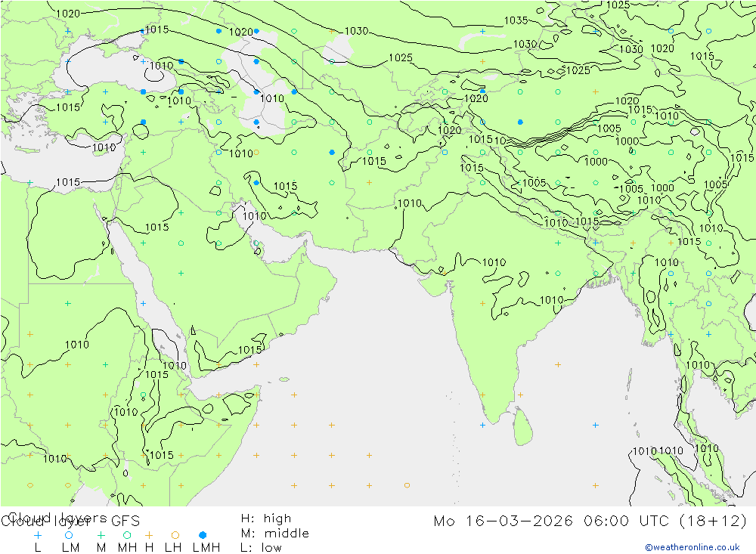Click the Sri Lanka island on the map

coord(523,427)
